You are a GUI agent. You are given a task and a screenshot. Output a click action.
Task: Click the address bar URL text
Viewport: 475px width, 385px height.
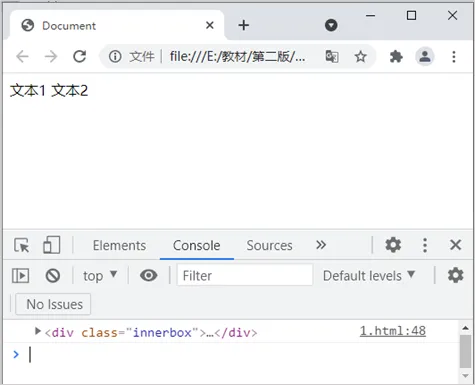coord(237,56)
